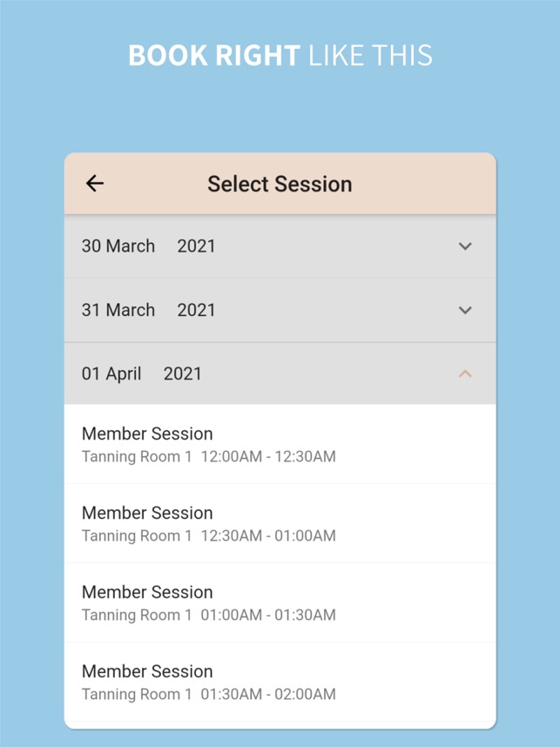Choose Member Session at 12:00AM - 12:30AM
This screenshot has width=560, height=747.
coord(147,434)
